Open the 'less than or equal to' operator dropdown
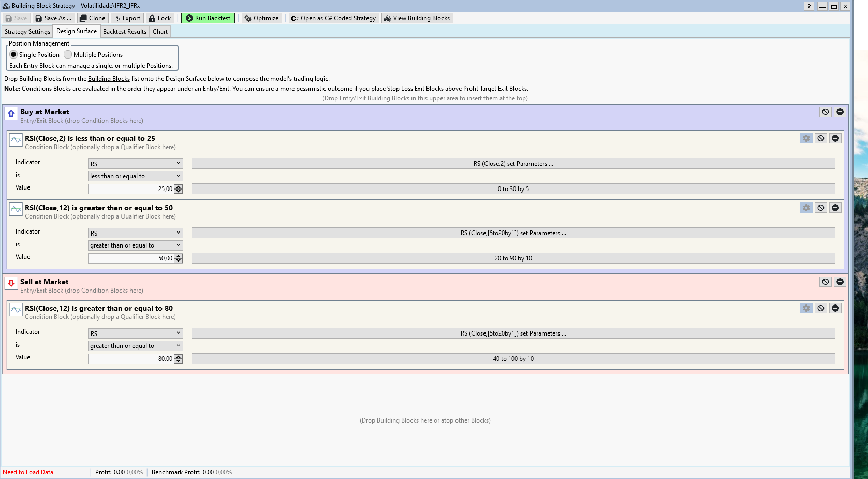The image size is (868, 479). tap(178, 176)
